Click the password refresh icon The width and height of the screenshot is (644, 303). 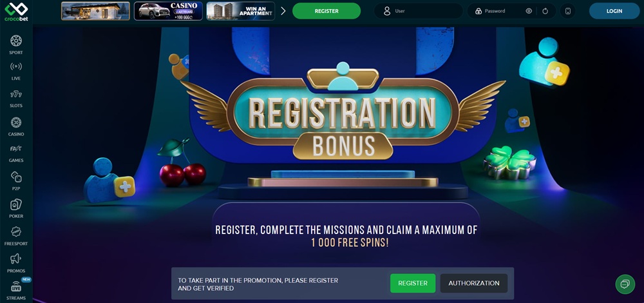click(545, 11)
